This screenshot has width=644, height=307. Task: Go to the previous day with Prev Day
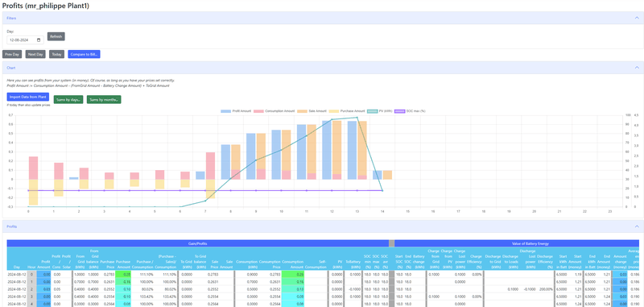click(12, 54)
